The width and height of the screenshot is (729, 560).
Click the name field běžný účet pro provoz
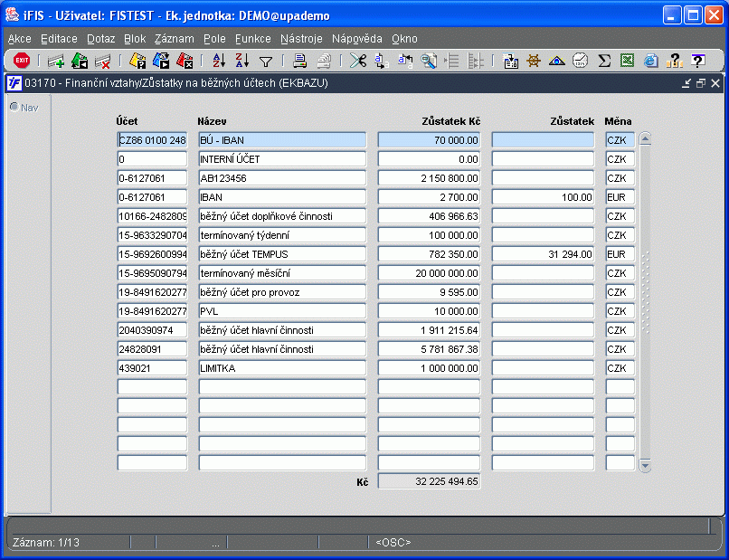[282, 292]
